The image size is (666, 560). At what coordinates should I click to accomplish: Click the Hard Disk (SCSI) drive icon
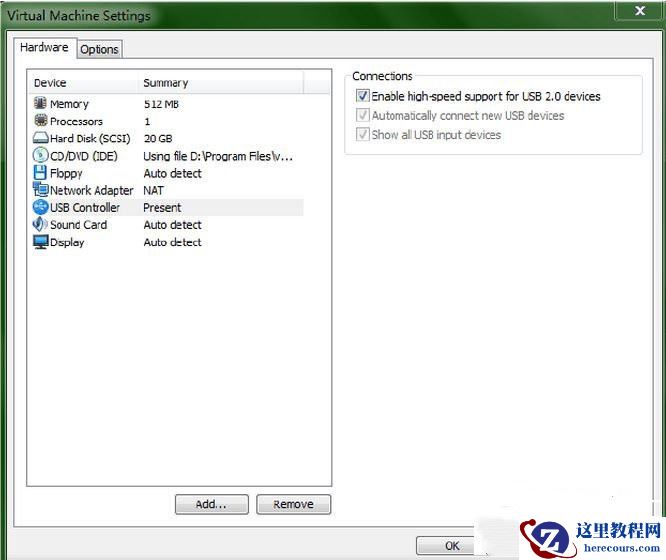pyautogui.click(x=40, y=138)
